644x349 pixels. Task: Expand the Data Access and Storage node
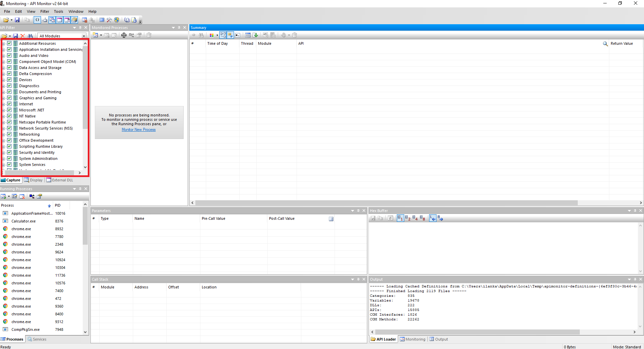tap(3, 68)
